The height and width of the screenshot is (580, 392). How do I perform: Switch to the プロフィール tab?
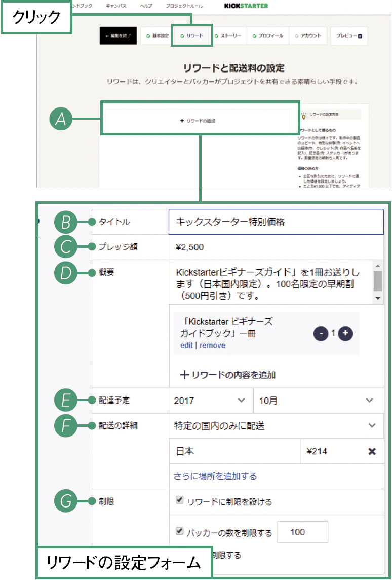click(x=268, y=36)
